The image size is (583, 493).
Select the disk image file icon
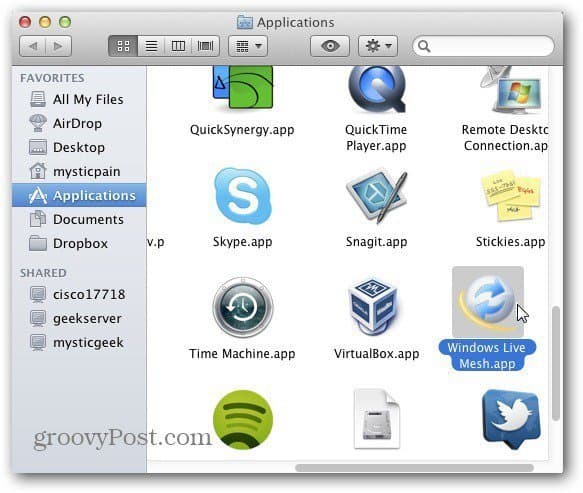(x=377, y=419)
